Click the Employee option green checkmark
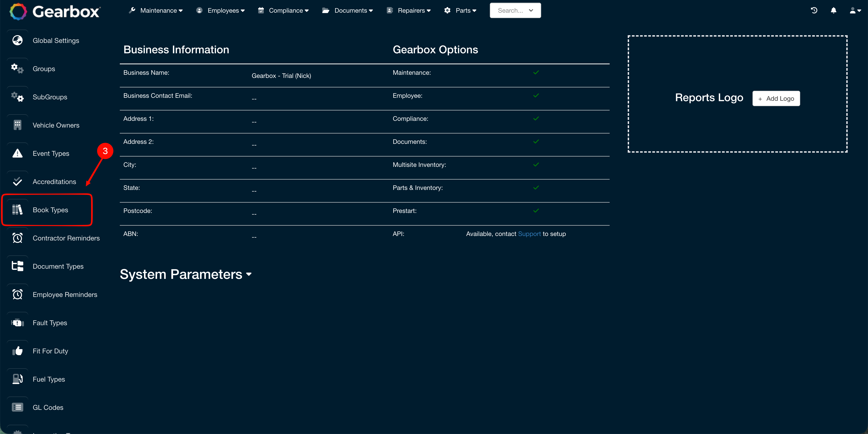 (x=536, y=96)
